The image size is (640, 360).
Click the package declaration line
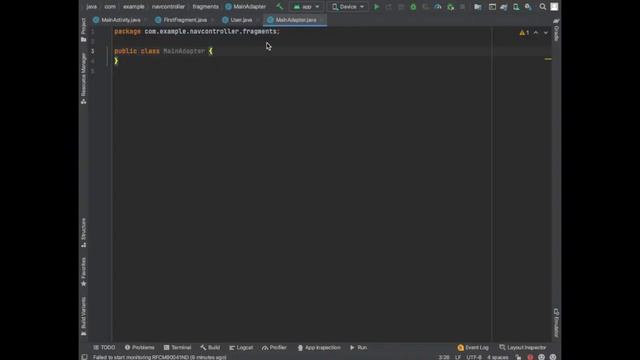tap(197, 31)
